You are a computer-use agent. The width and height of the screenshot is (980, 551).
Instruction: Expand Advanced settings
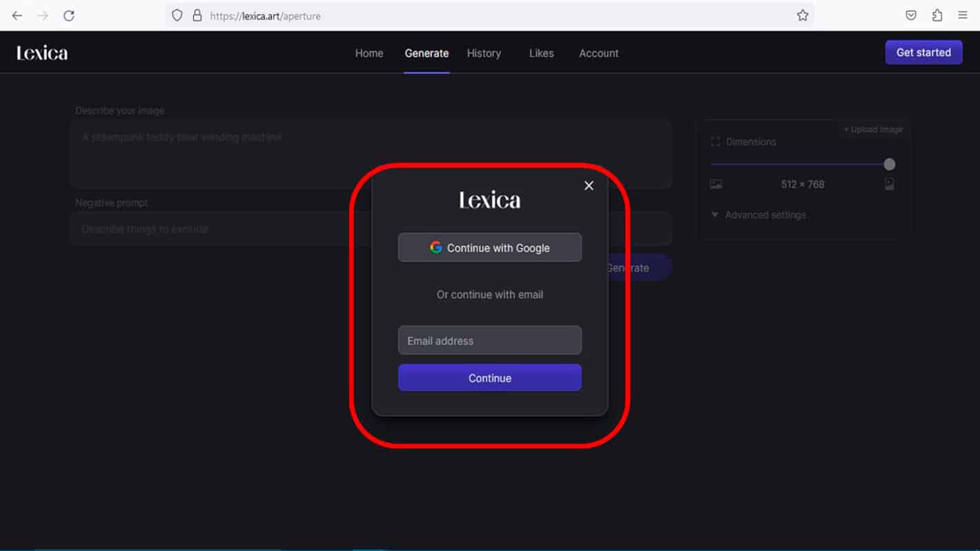[x=758, y=215]
